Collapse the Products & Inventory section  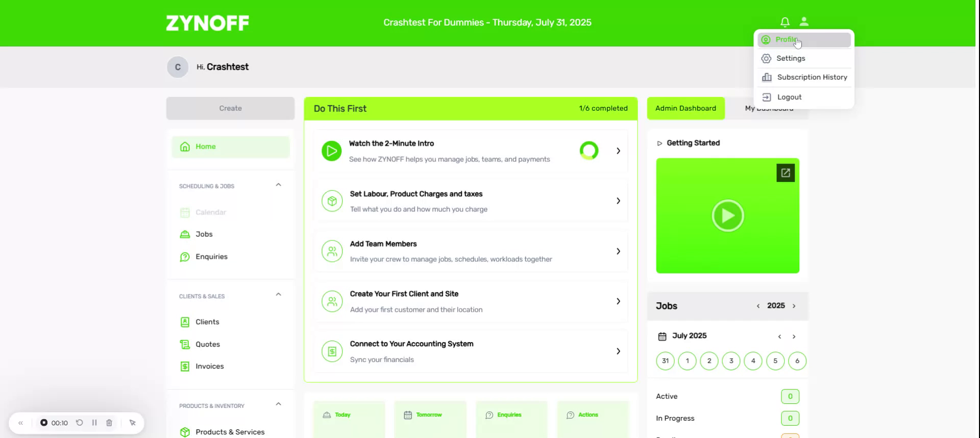pos(278,404)
